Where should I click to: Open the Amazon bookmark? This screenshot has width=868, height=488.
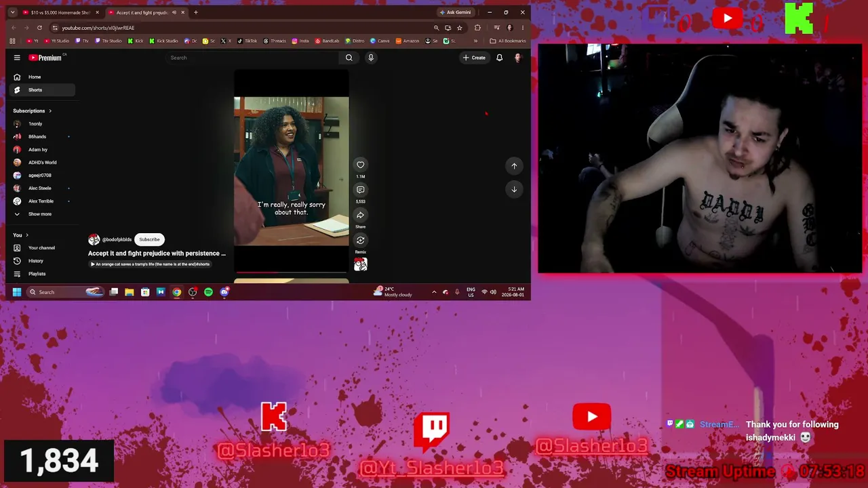click(408, 41)
